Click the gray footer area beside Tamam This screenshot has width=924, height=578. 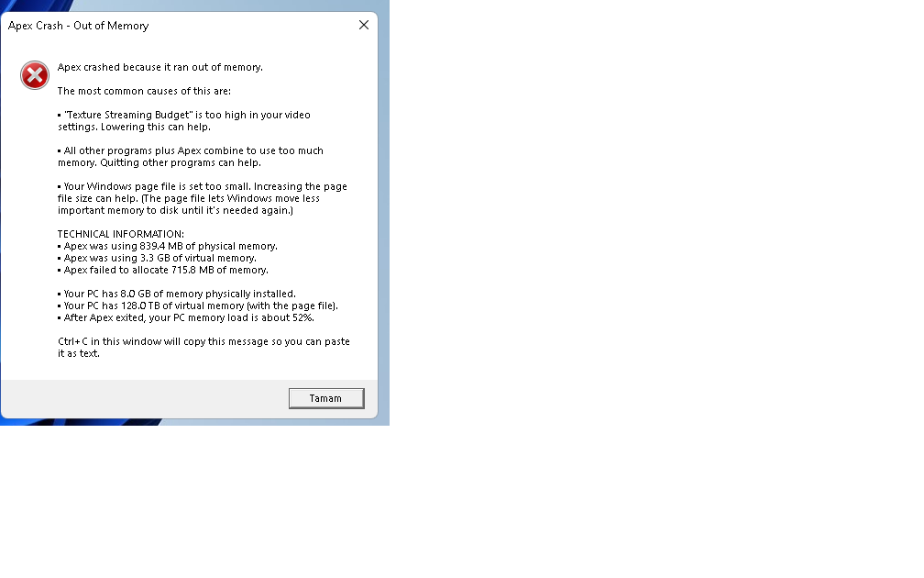point(145,399)
